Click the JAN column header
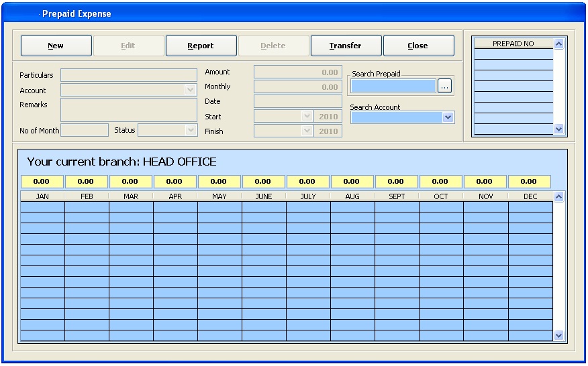The height and width of the screenshot is (366, 588). pyautogui.click(x=42, y=196)
